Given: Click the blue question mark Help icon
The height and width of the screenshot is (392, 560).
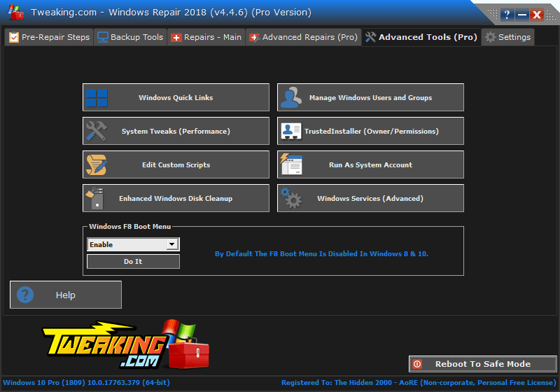Looking at the screenshot, I should (x=25, y=295).
